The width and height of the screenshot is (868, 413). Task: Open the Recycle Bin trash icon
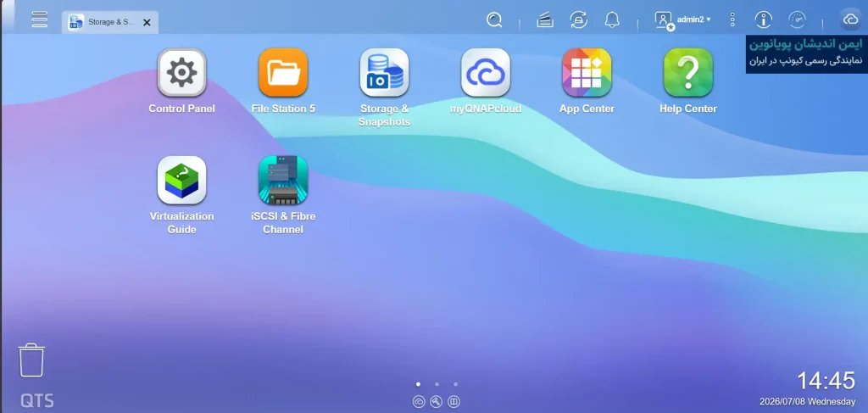click(x=31, y=360)
